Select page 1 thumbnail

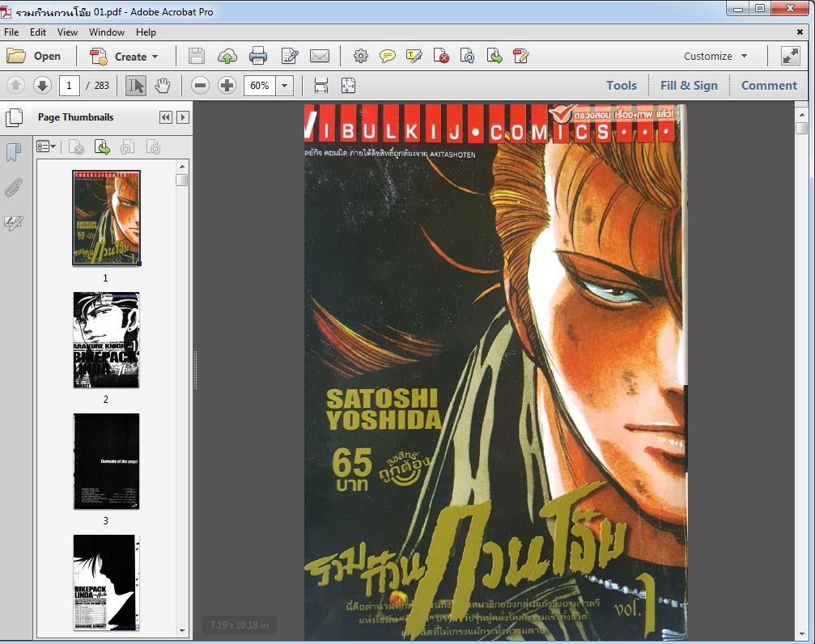pos(107,218)
